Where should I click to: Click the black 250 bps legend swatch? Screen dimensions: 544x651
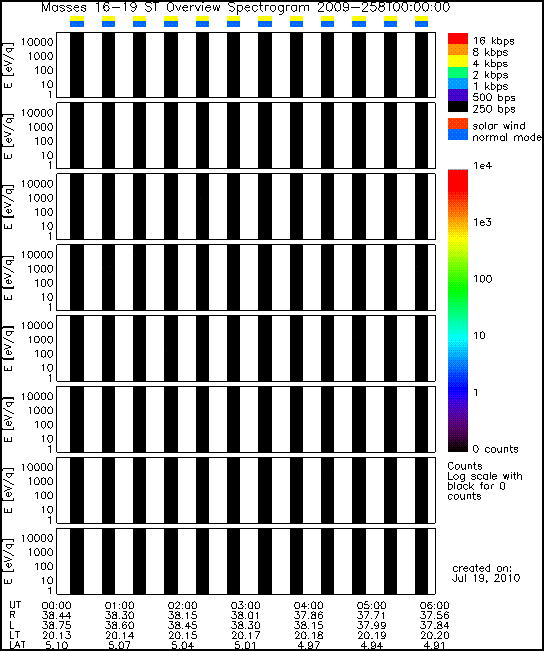pos(458,106)
